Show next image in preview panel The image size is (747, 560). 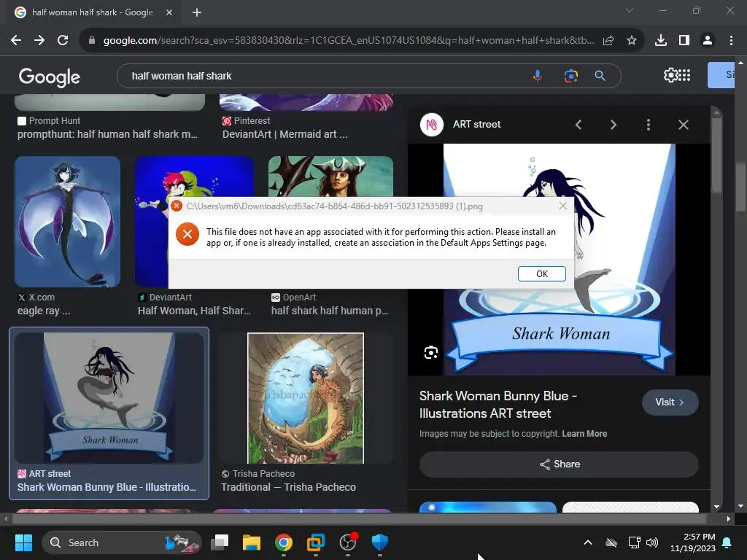click(x=613, y=125)
